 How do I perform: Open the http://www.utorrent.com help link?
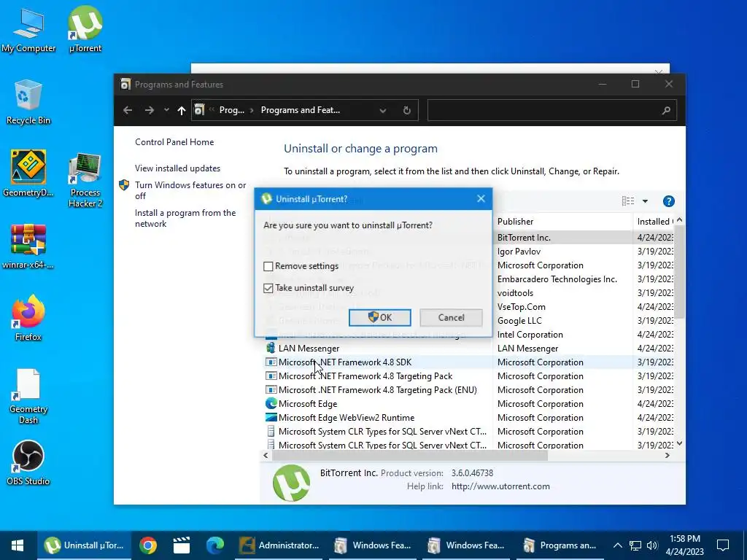500,486
